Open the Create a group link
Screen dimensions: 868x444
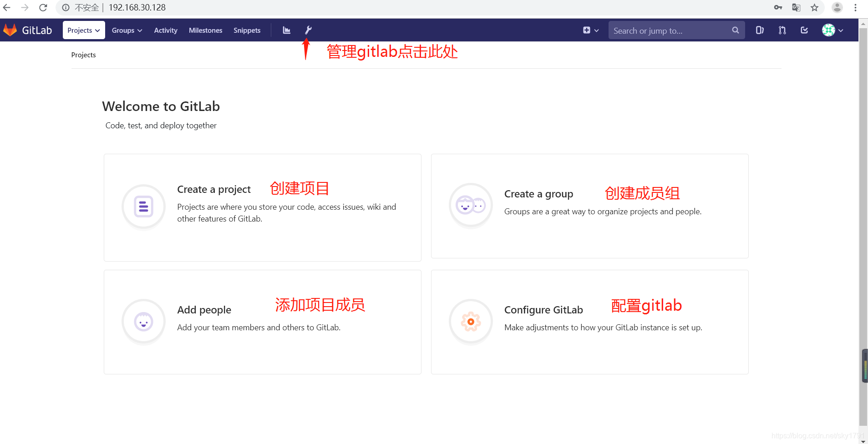538,194
